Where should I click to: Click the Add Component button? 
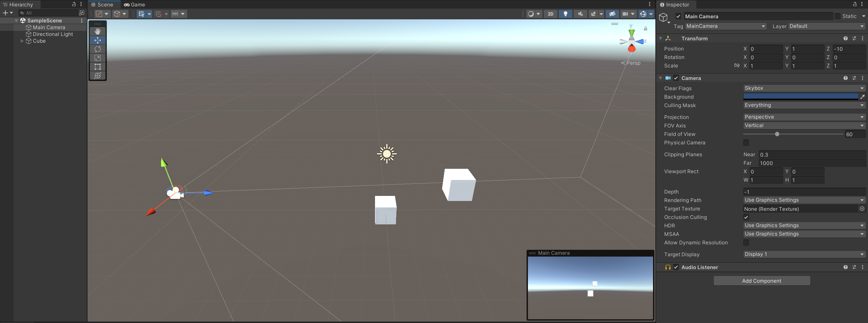[x=762, y=280]
